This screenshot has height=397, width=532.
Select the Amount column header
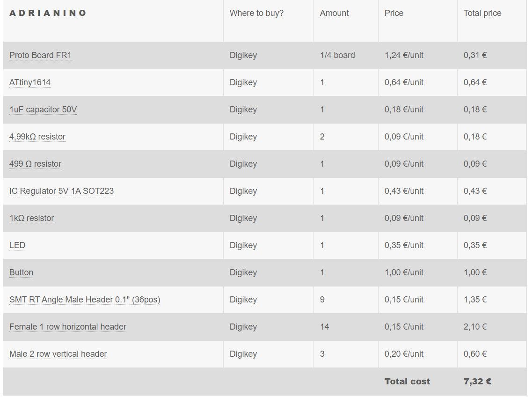point(334,13)
